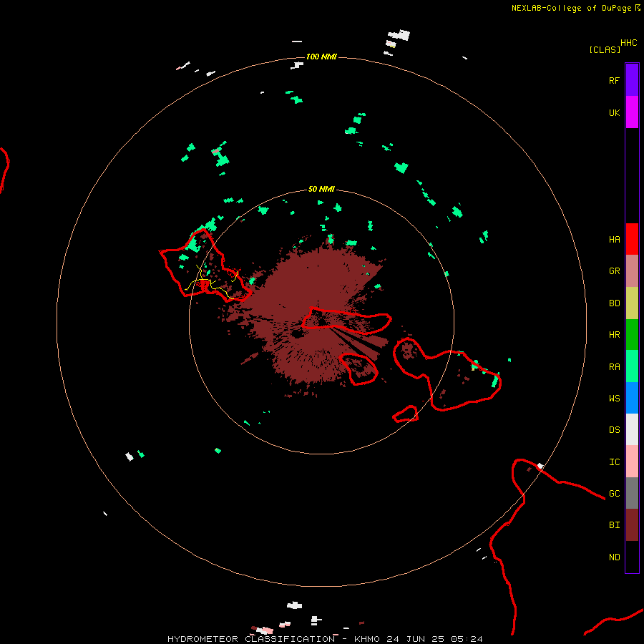Screen dimensions: 644x644
Task: Pick the HR dark green swatch
Action: click(632, 335)
